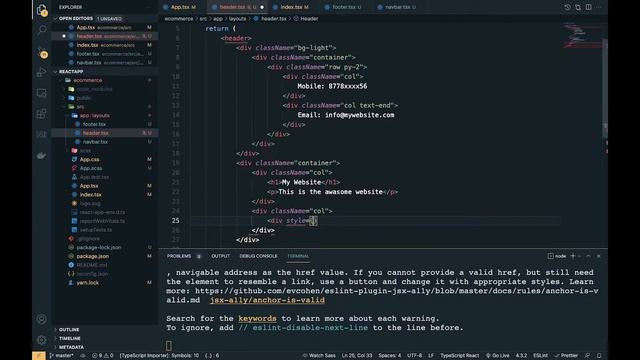Open the OUTPUT panel tab
This screenshot has height=360, width=640.
point(220,256)
